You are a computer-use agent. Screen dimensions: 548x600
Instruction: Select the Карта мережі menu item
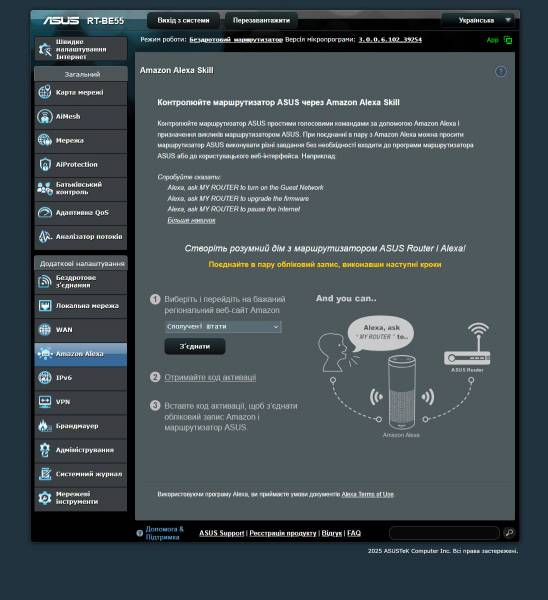coord(80,92)
